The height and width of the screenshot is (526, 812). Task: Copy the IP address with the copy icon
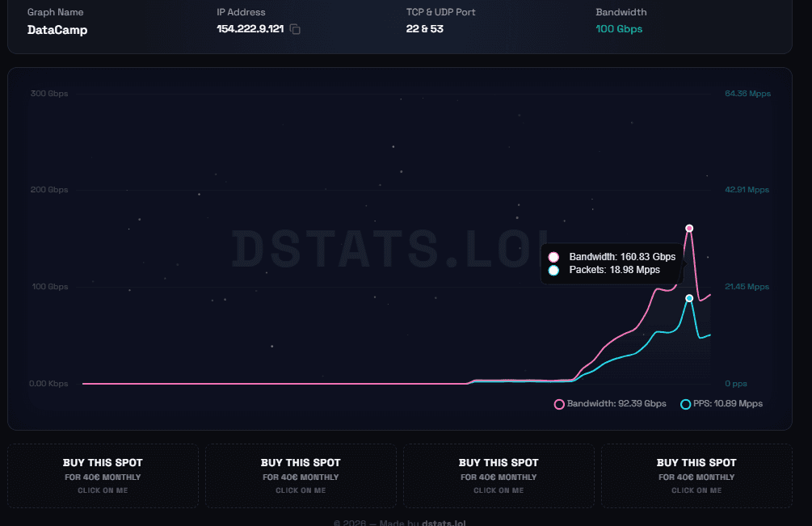295,30
